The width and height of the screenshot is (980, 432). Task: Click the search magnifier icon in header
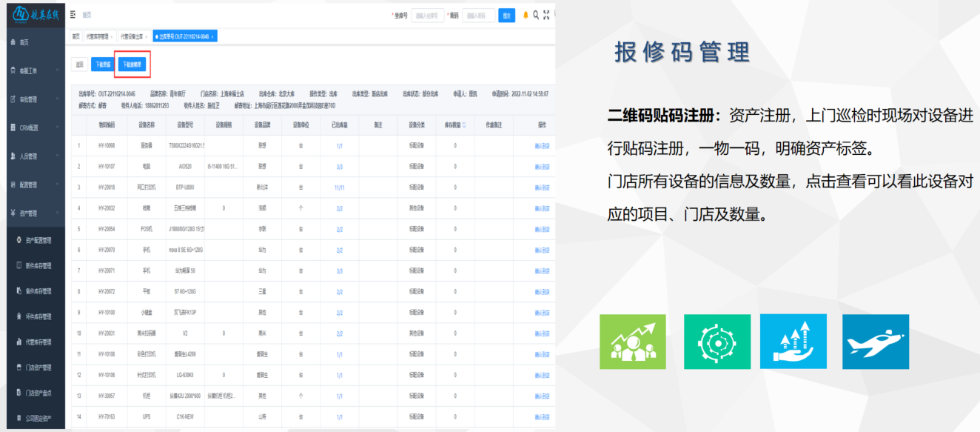pyautogui.click(x=536, y=15)
